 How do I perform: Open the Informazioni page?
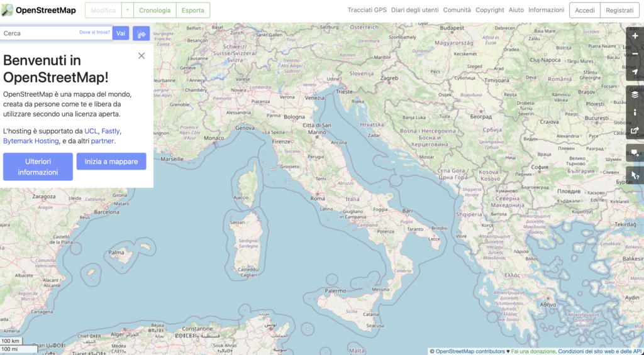pyautogui.click(x=547, y=10)
